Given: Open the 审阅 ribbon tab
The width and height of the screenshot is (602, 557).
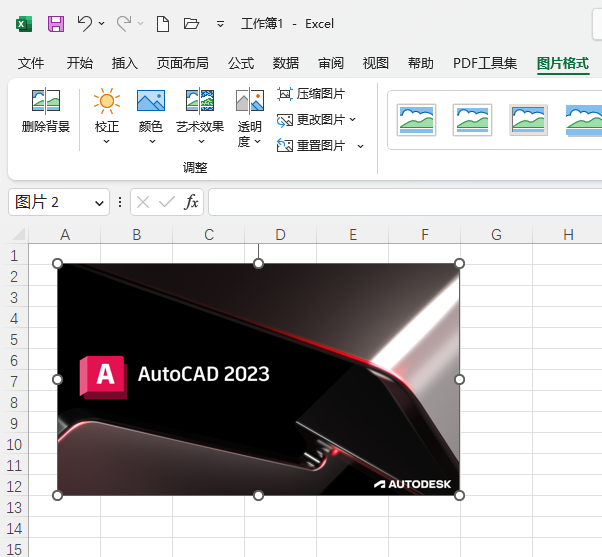Looking at the screenshot, I should click(331, 63).
